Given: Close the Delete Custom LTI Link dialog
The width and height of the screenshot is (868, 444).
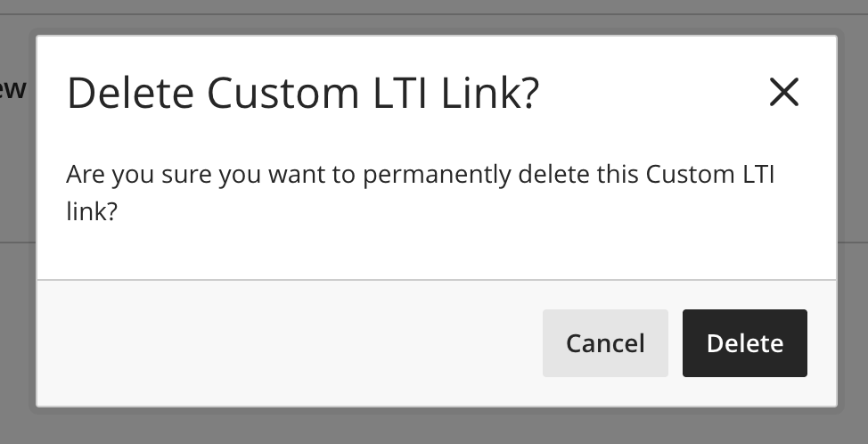Looking at the screenshot, I should (783, 92).
